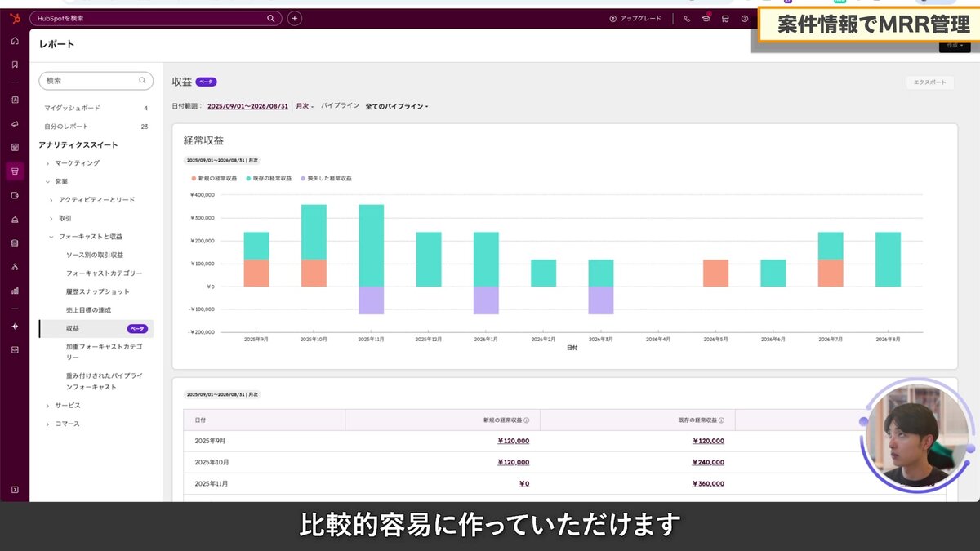Click the HubSpot sprocket logo
Image resolution: width=980 pixels, height=551 pixels.
click(15, 18)
